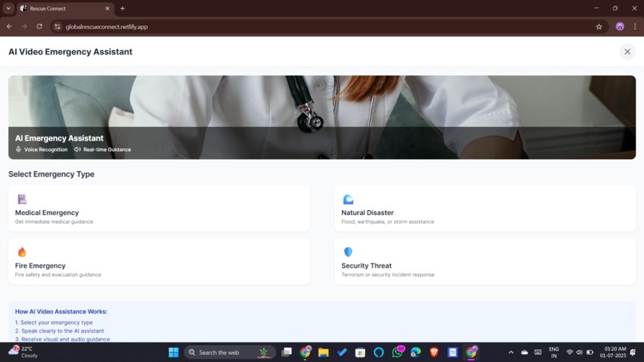Image resolution: width=644 pixels, height=362 pixels.
Task: Open a new browser tab
Action: click(x=122, y=8)
